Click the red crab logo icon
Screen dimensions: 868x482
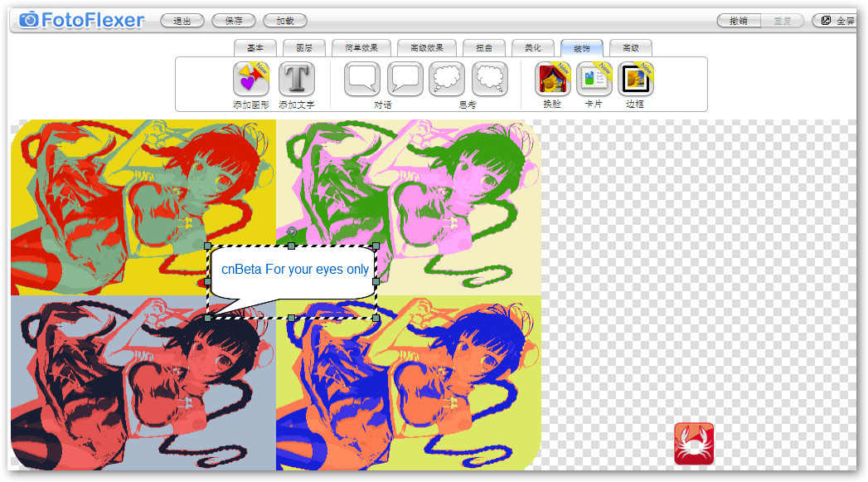tap(694, 444)
